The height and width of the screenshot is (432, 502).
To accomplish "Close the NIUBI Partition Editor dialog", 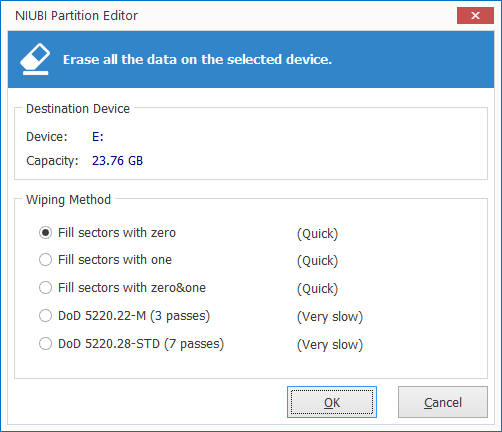I will click(475, 16).
